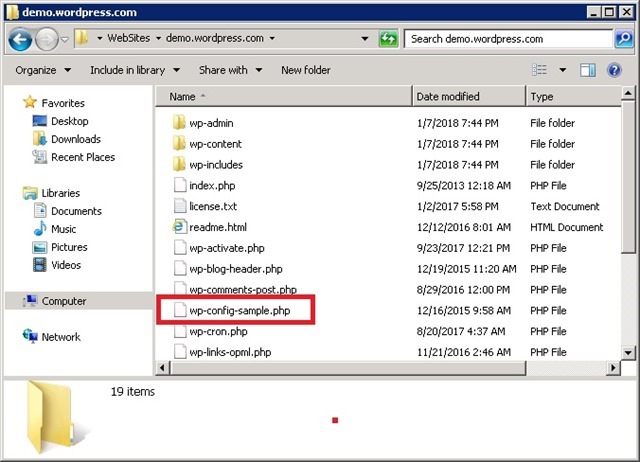640x462 pixels.
Task: Open the Share with menu
Action: click(x=230, y=70)
